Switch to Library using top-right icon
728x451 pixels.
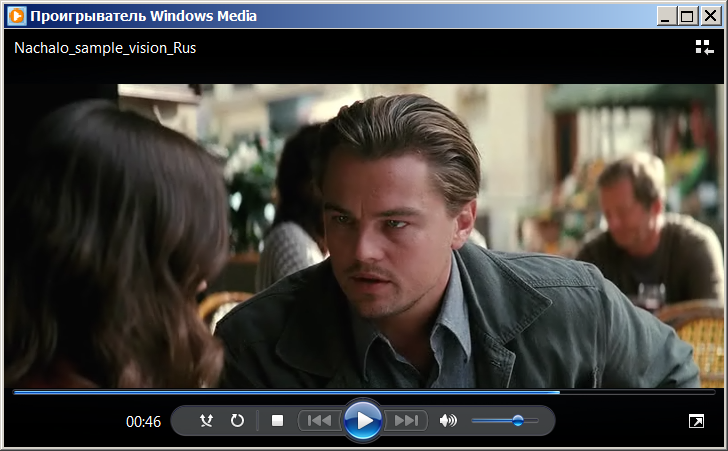click(x=704, y=48)
